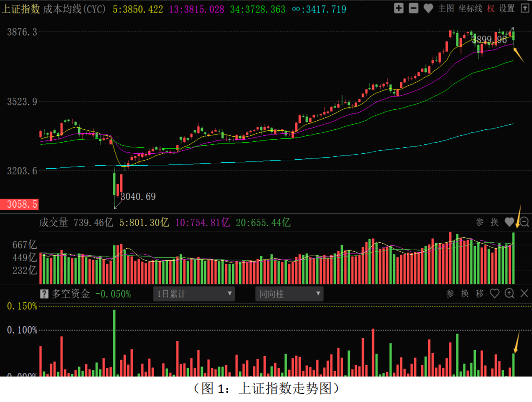Click 参 in the 成交量 panel
The height and width of the screenshot is (402, 532).
(x=479, y=222)
